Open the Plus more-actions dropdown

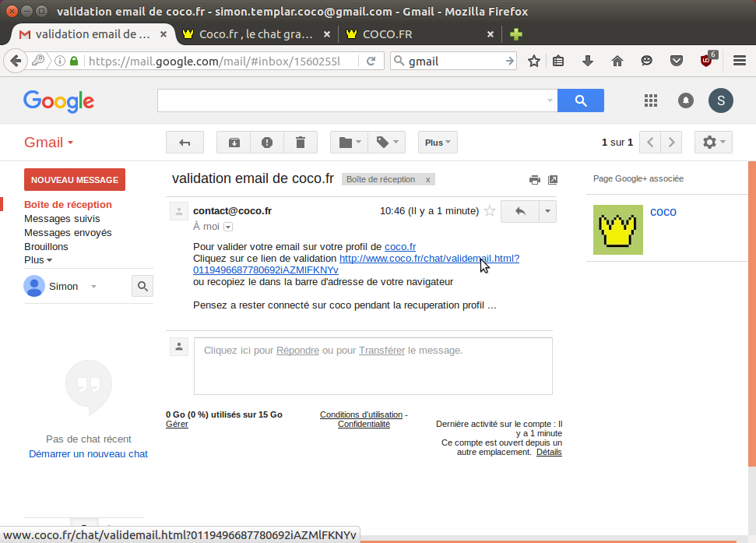[x=438, y=143]
